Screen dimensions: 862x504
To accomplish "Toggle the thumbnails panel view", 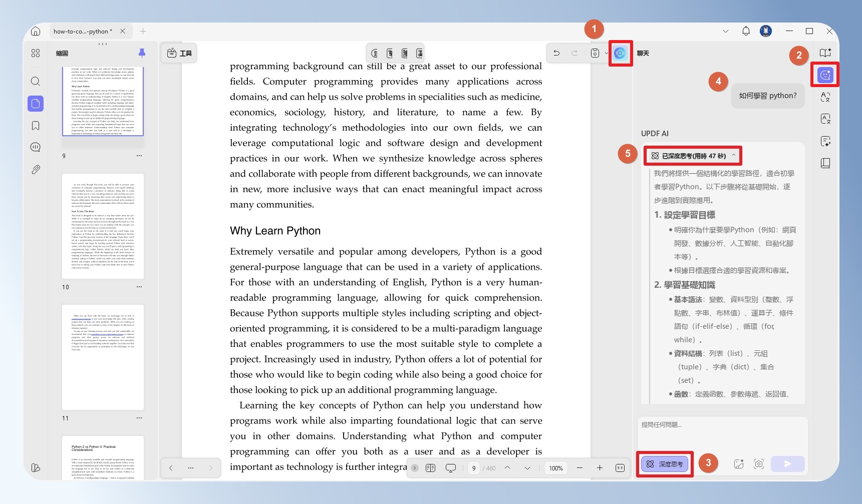I will tap(36, 104).
